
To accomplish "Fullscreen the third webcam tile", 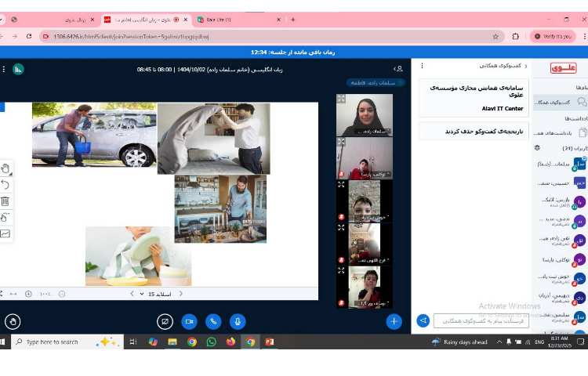I will (341, 185).
